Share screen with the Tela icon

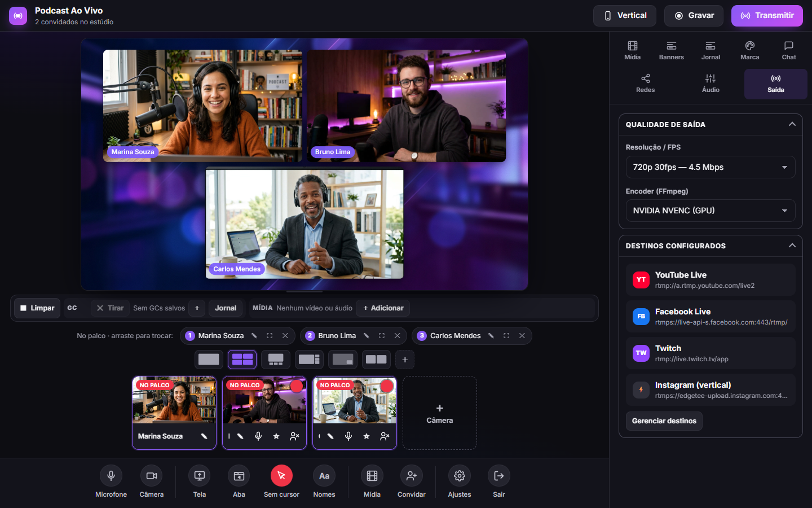point(200,476)
